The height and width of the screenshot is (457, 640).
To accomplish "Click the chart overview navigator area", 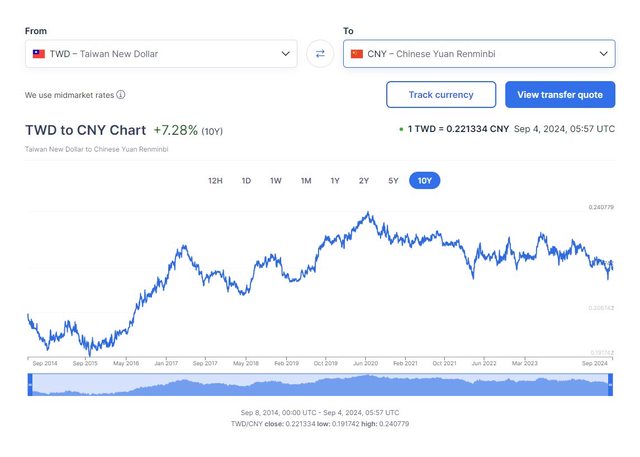I will (x=320, y=385).
